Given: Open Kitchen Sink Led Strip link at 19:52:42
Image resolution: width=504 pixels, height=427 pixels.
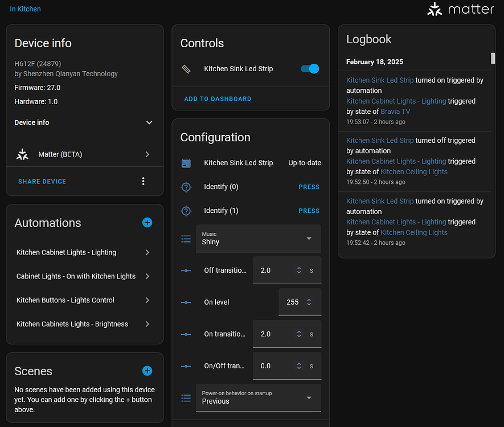Looking at the screenshot, I should pos(380,201).
